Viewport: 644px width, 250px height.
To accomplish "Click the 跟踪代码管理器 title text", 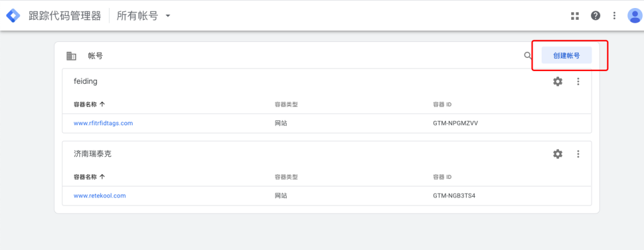I will (x=65, y=16).
